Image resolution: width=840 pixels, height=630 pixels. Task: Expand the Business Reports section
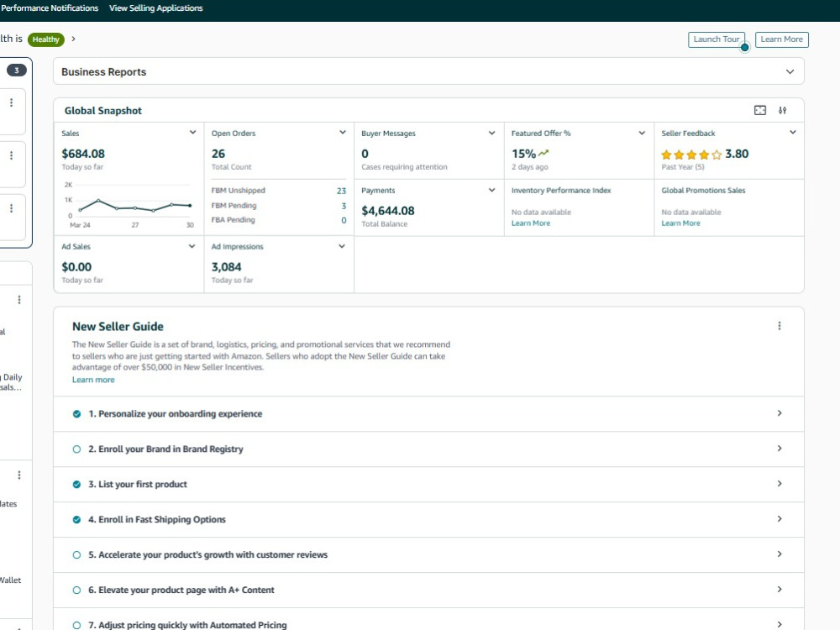pos(790,71)
